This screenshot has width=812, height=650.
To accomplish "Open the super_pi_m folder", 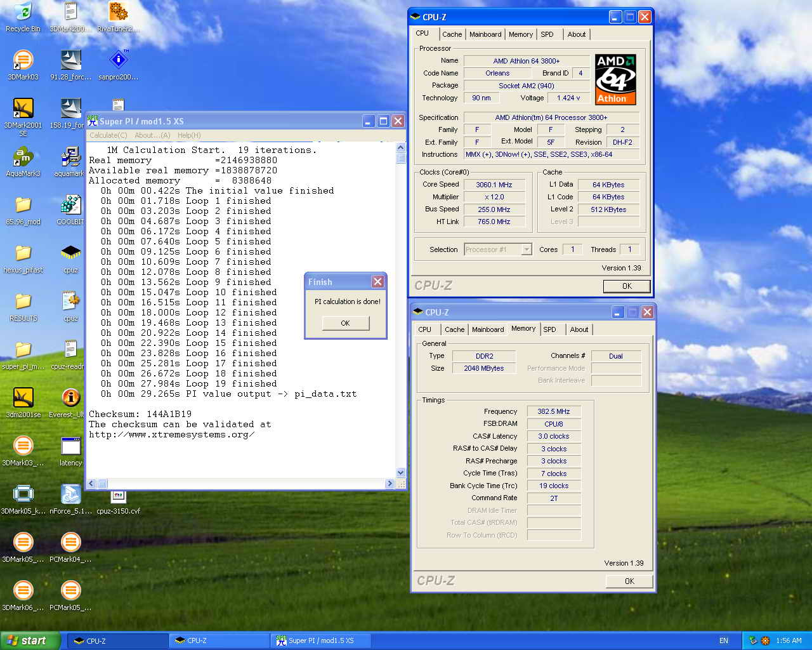I will tap(23, 354).
